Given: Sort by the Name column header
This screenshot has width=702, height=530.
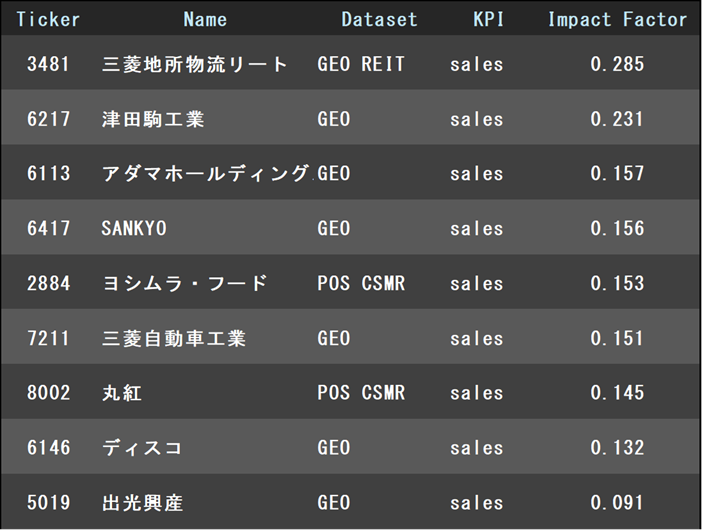Looking at the screenshot, I should pyautogui.click(x=205, y=19).
